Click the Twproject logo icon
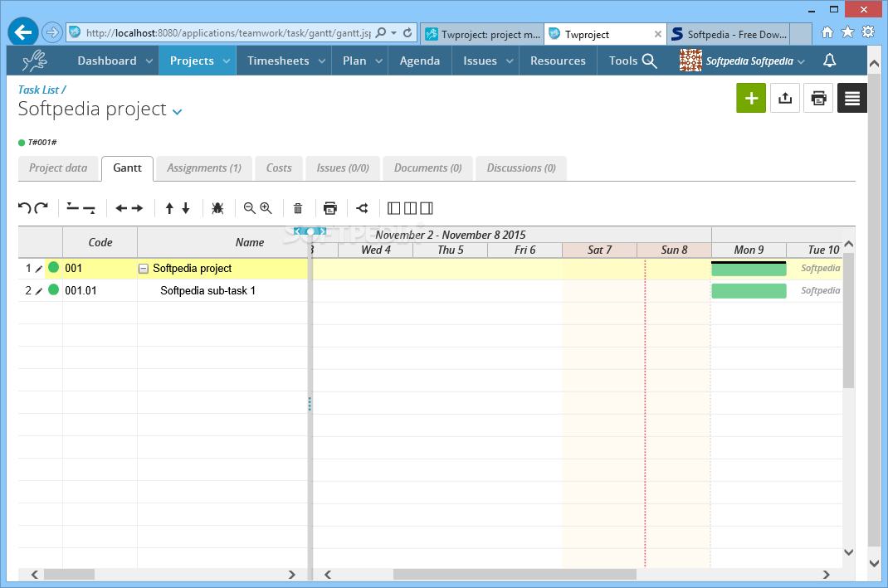The height and width of the screenshot is (588, 888). point(35,61)
